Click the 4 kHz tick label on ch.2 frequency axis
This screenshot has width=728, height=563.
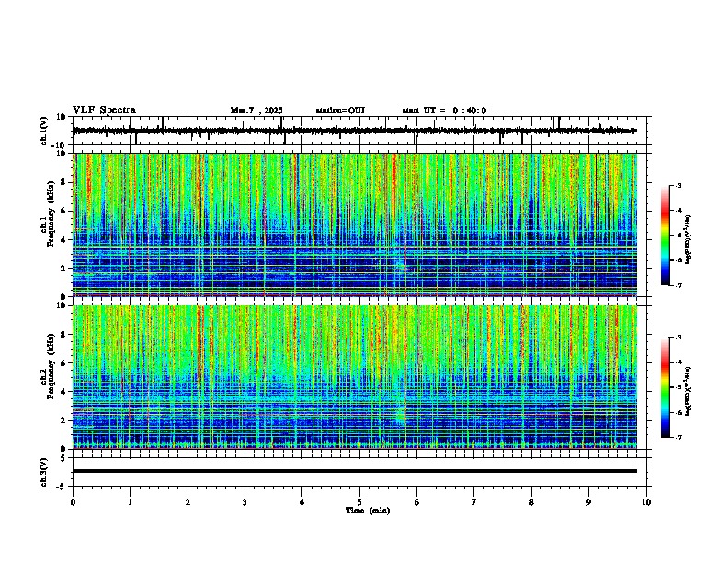click(x=64, y=392)
